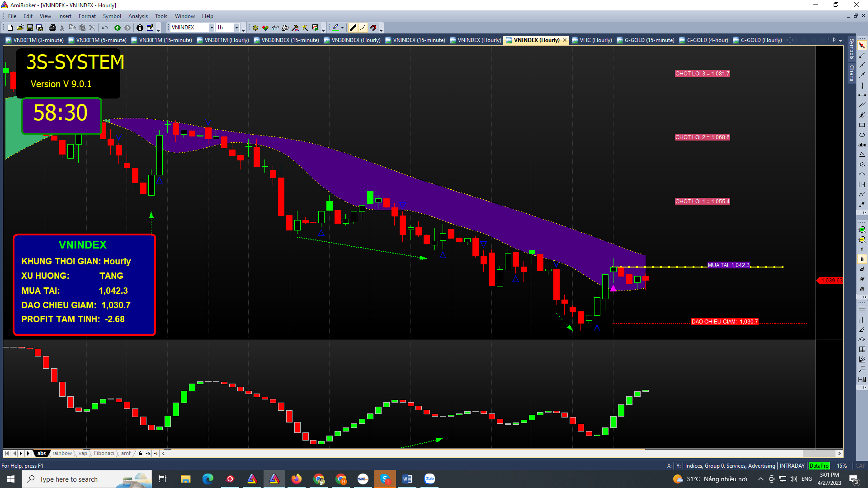Open the Symbols side panel
The width and height of the screenshot is (868, 488).
click(851, 49)
